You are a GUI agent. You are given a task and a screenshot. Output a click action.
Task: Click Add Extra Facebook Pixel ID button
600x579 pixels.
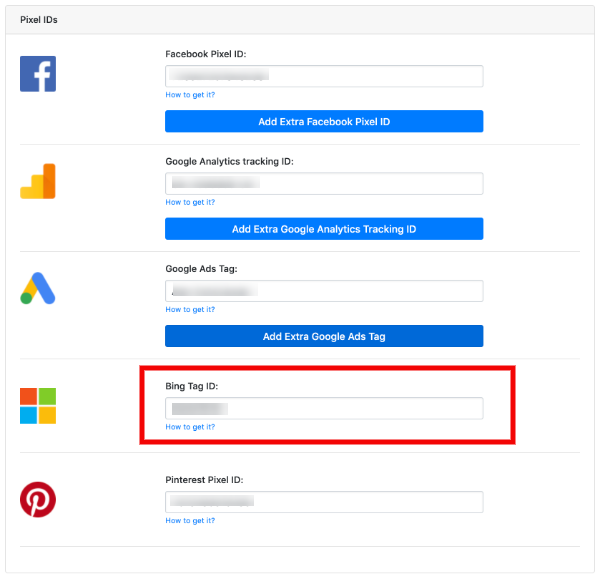[324, 121]
